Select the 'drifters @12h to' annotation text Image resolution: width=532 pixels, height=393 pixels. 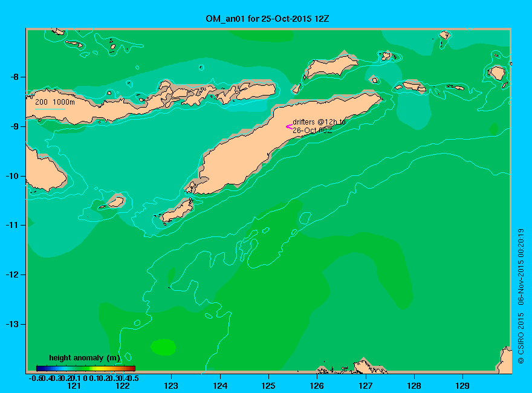pos(319,122)
